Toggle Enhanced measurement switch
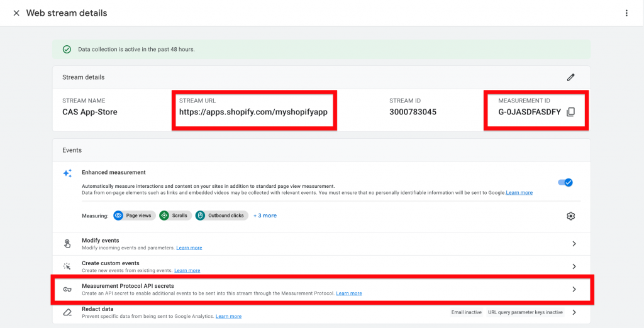644x328 pixels. (565, 182)
